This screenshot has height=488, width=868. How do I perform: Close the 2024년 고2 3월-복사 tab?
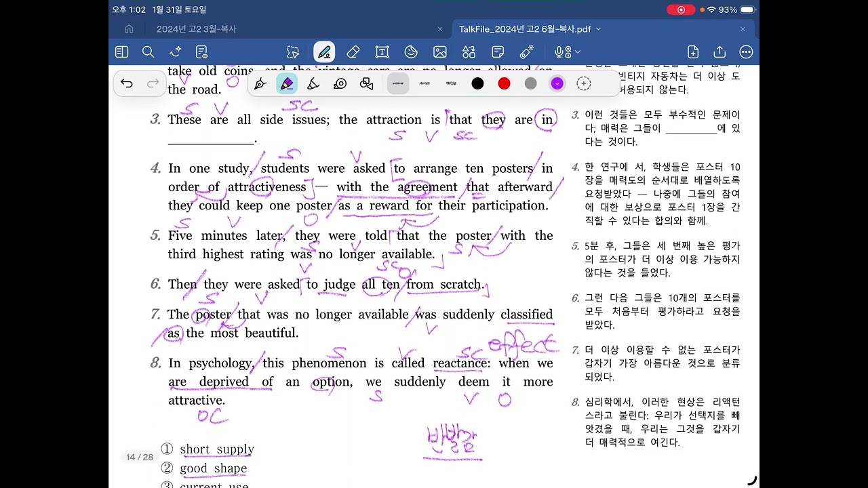[440, 29]
